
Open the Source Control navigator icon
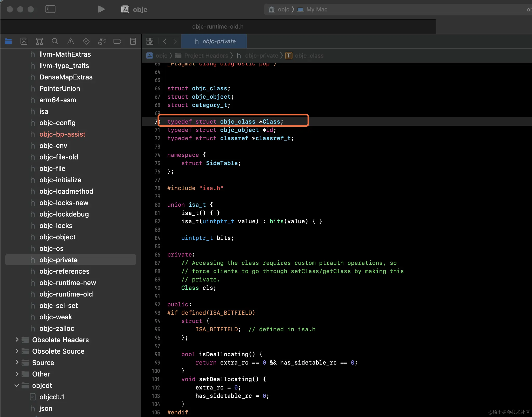click(x=24, y=41)
